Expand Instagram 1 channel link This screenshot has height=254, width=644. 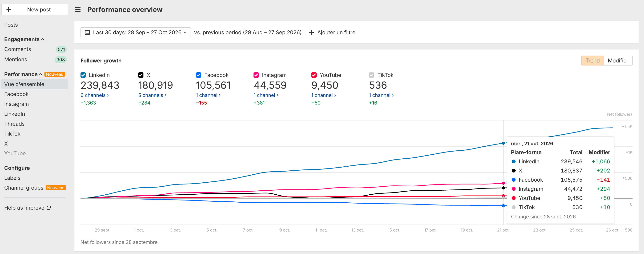(266, 95)
